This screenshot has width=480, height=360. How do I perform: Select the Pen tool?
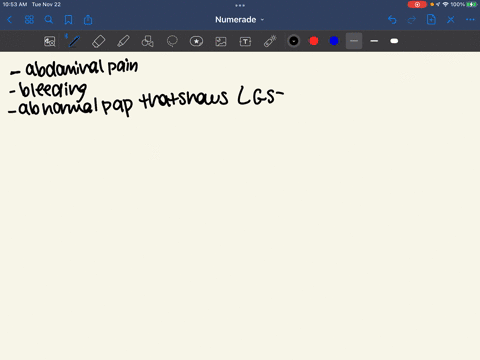(x=74, y=41)
